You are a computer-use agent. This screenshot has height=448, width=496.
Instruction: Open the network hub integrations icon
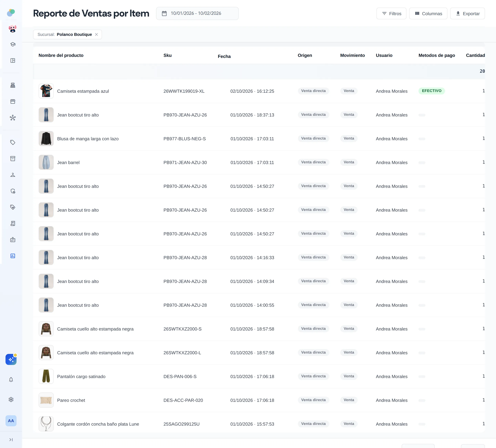click(x=13, y=118)
